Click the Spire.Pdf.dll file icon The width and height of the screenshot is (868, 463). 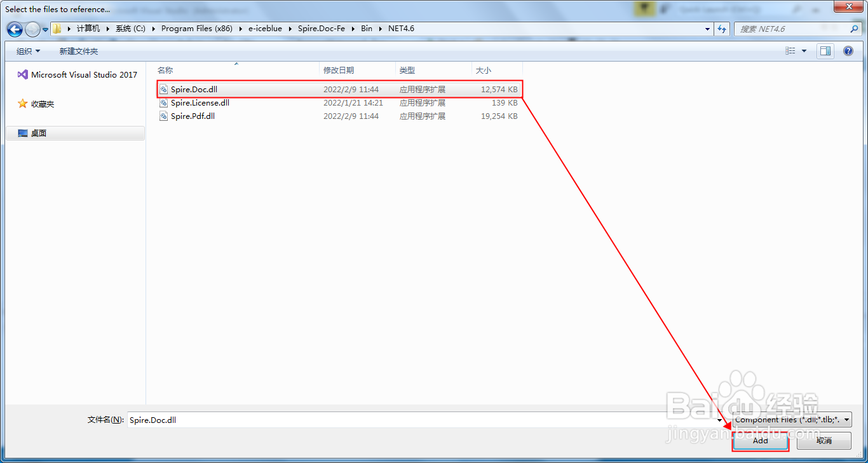(164, 116)
